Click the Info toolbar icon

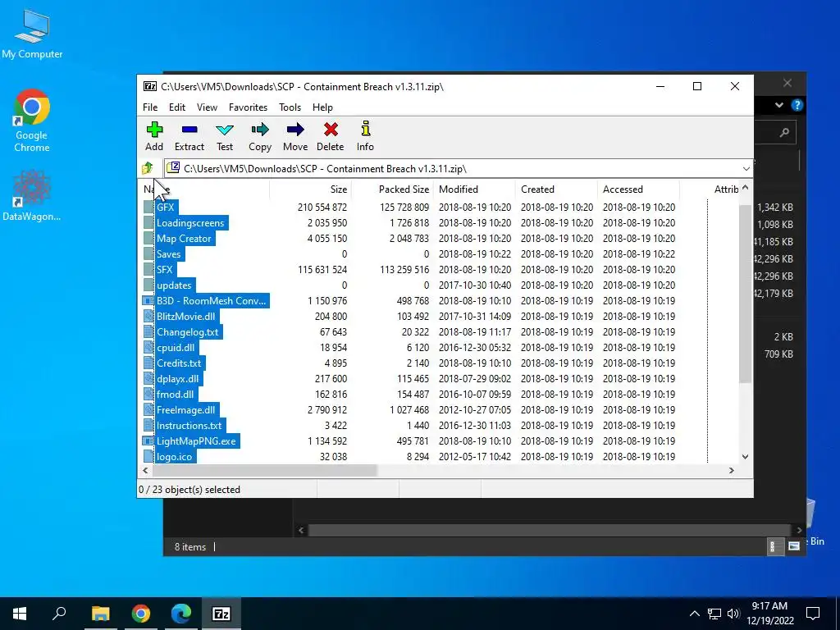click(365, 129)
